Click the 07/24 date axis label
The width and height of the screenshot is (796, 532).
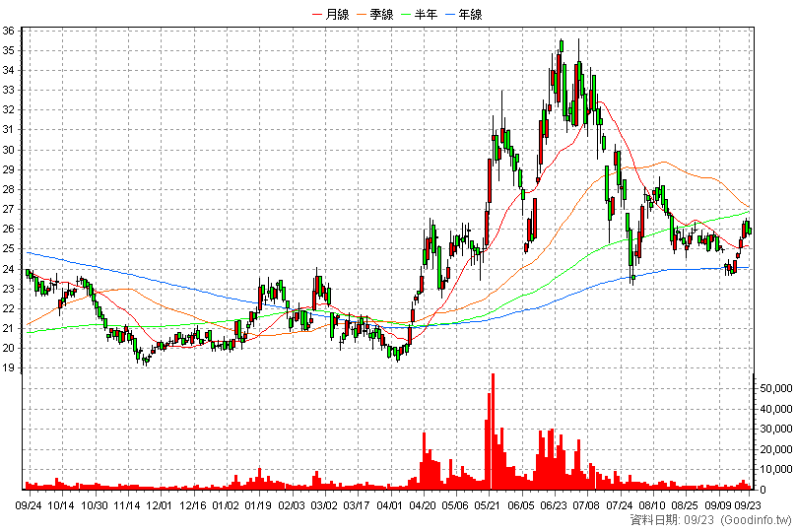click(620, 505)
